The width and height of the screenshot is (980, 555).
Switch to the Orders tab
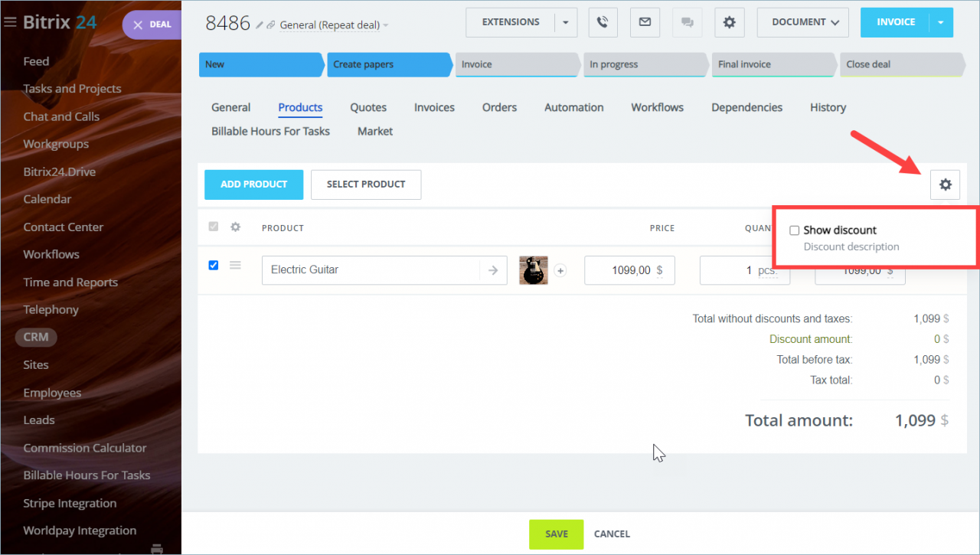coord(499,107)
